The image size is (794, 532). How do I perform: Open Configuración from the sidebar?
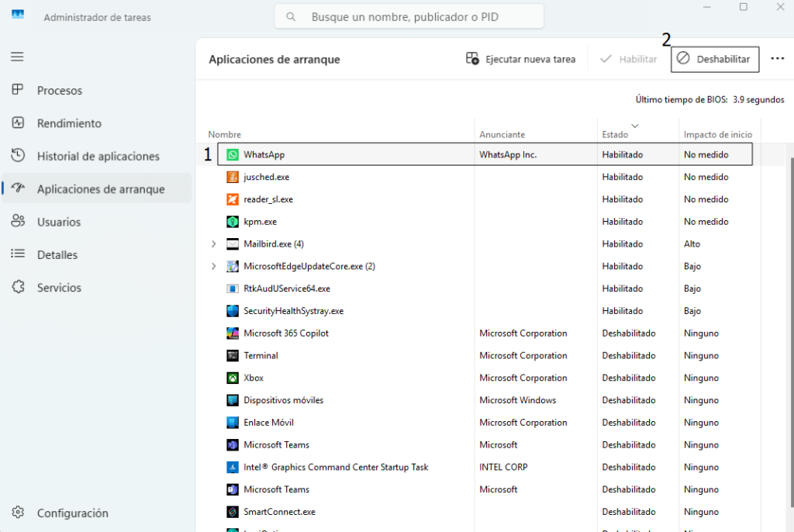click(71, 513)
